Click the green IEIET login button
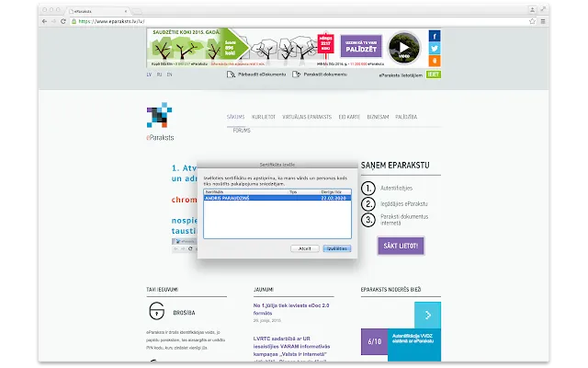Viewport: 588px width, 368px height. (x=433, y=75)
